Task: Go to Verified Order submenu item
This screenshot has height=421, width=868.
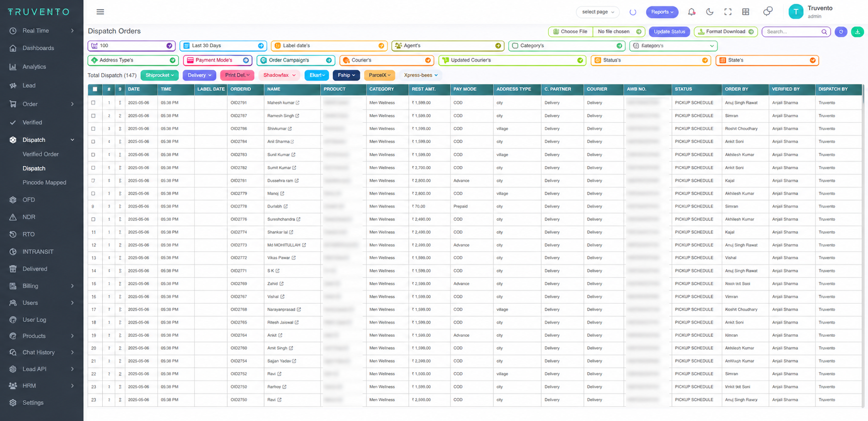Action: coord(41,155)
